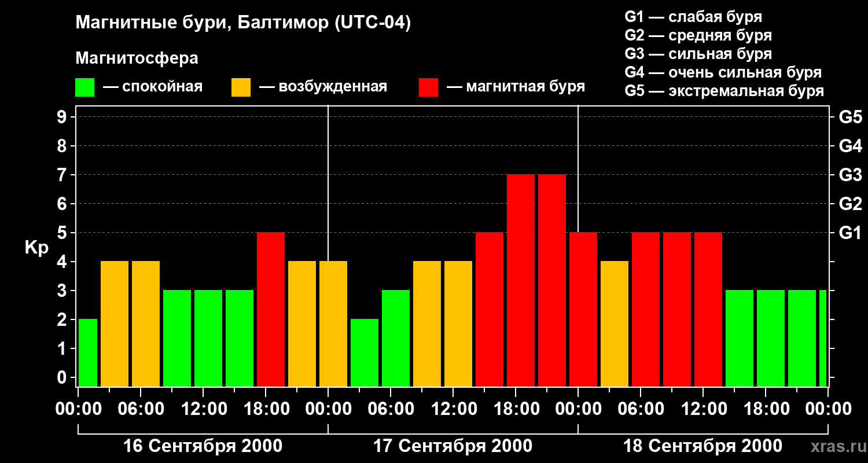Click the red 'магнитная буря' legend swatch
The image size is (868, 463).
pos(428,87)
